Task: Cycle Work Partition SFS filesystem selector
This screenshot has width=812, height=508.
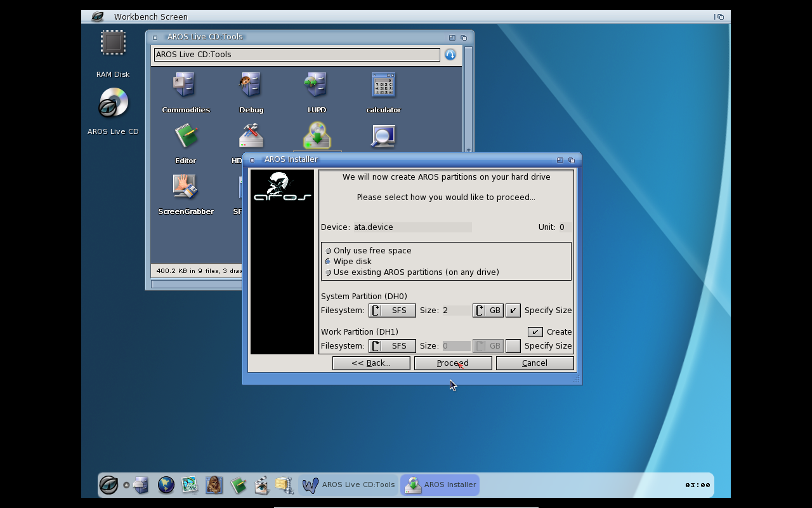Action: [x=392, y=346]
